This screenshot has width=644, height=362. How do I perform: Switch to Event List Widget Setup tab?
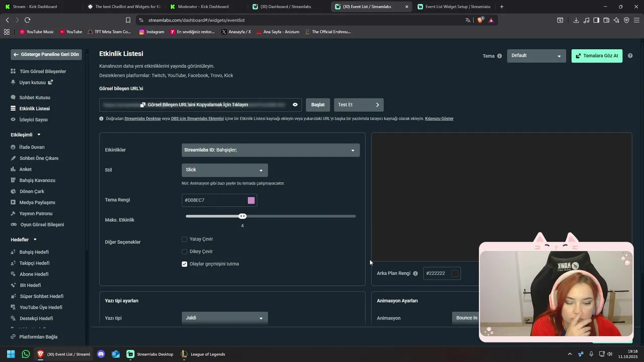(x=454, y=7)
